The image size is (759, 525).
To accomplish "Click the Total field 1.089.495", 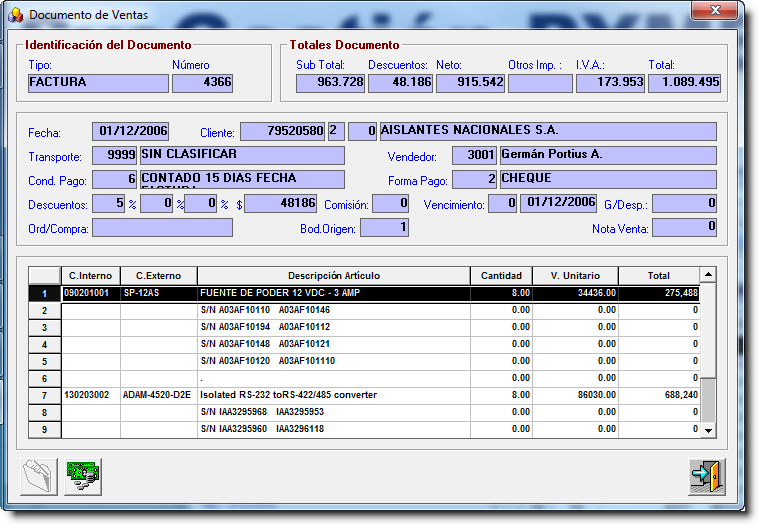I will [684, 83].
